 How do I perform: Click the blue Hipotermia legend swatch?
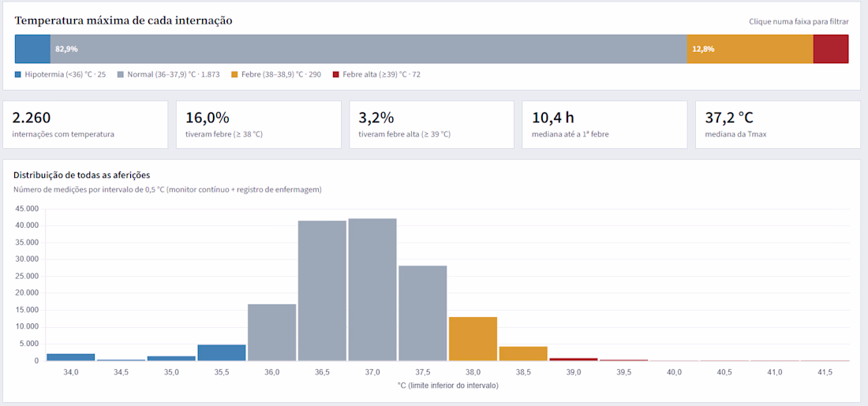tap(18, 74)
